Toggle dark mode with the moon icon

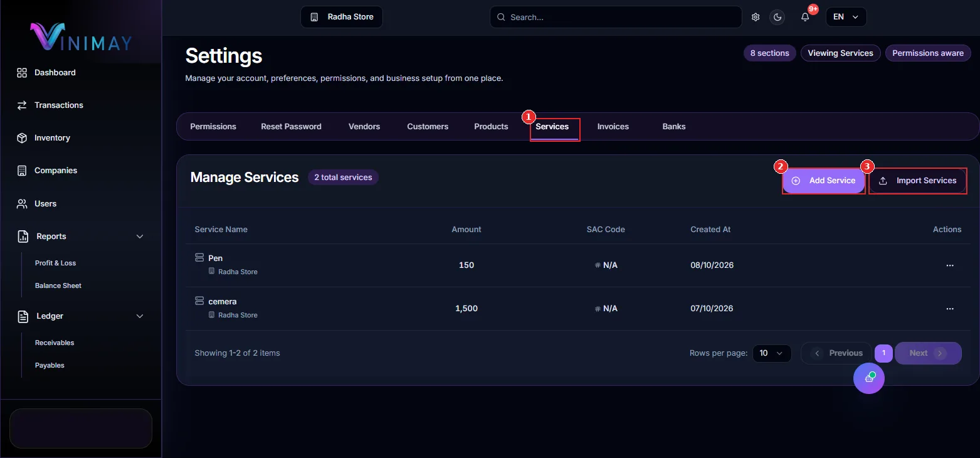[x=777, y=17]
